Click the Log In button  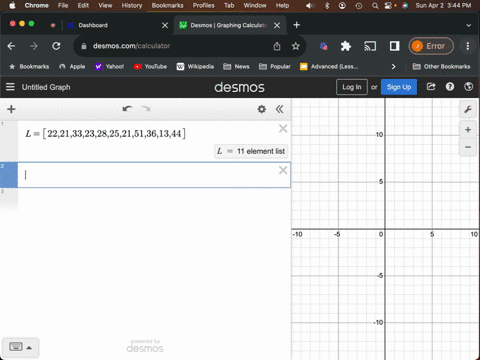(352, 87)
